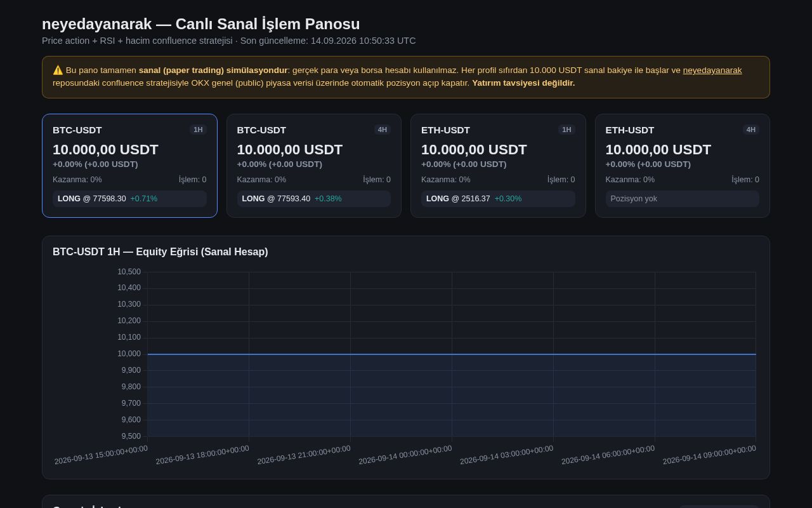Select the ETH-USDT 4H profile card title
The height and width of the screenshot is (508, 812).
point(630,130)
